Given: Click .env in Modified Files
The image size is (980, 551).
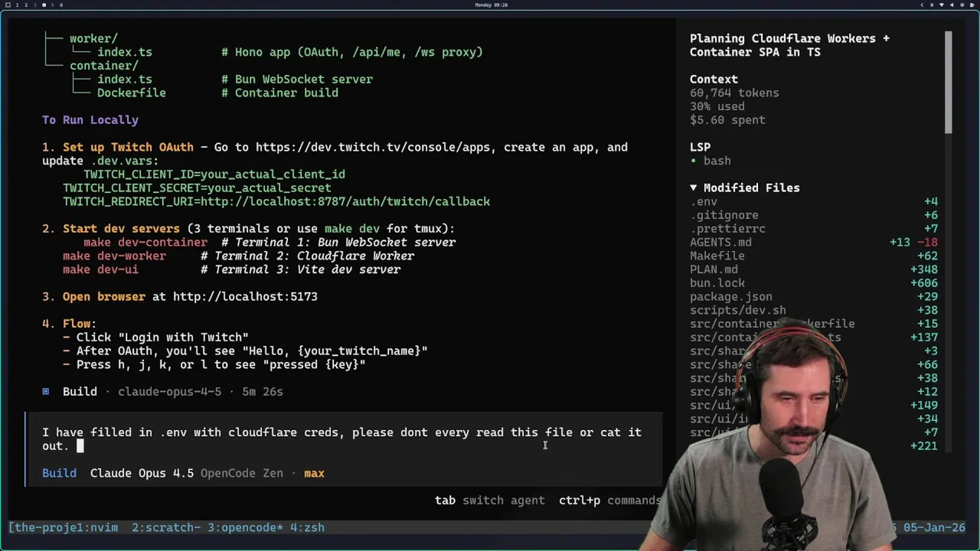Looking at the screenshot, I should [x=704, y=201].
